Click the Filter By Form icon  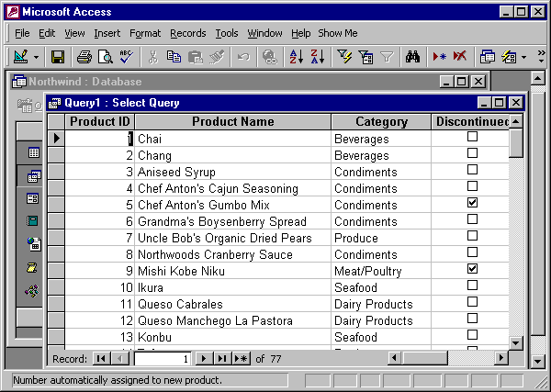click(x=365, y=57)
